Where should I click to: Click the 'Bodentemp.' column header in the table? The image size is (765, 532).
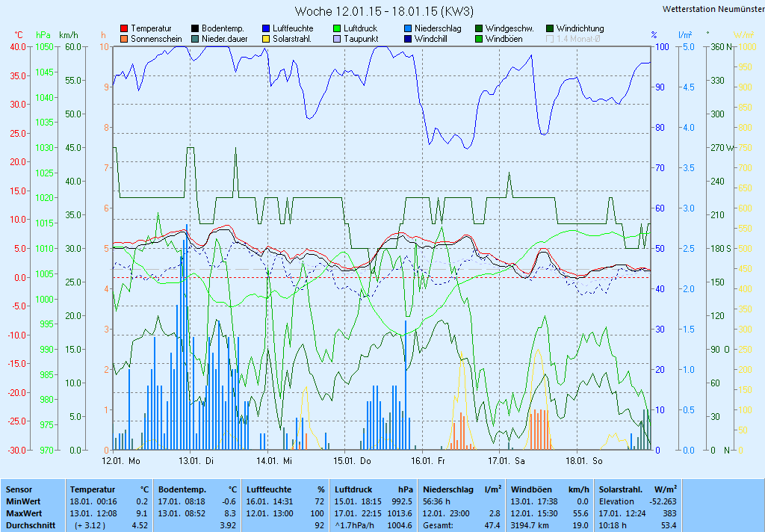coord(182,489)
